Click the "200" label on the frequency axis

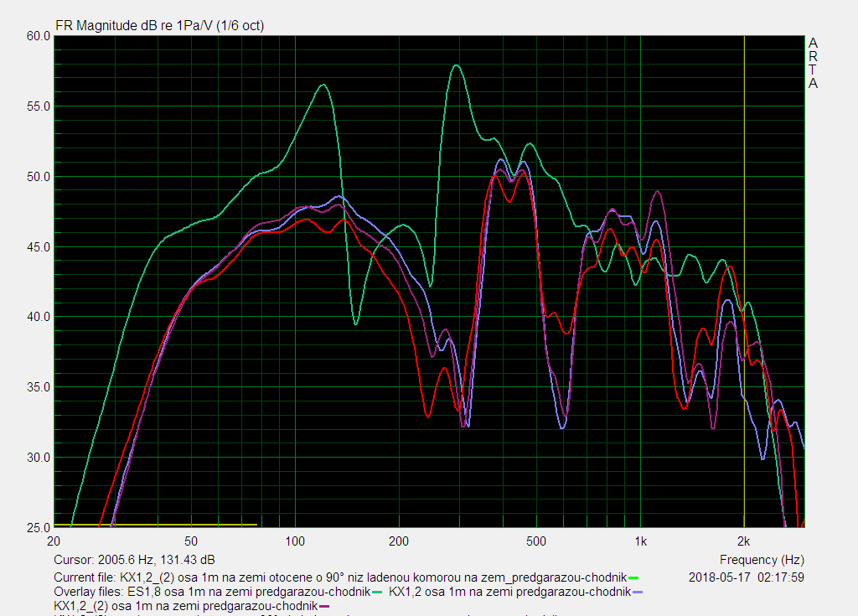tap(399, 541)
